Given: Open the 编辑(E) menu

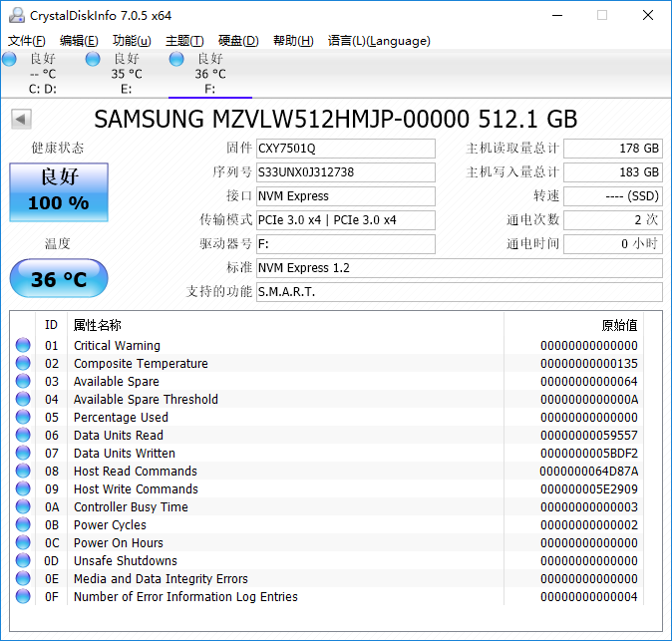Looking at the screenshot, I should pyautogui.click(x=79, y=41).
